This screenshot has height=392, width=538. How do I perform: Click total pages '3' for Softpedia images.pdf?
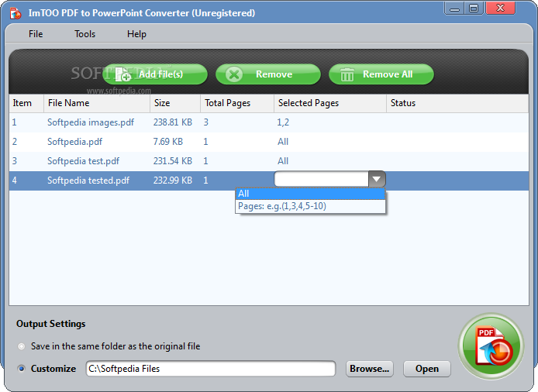(206, 122)
